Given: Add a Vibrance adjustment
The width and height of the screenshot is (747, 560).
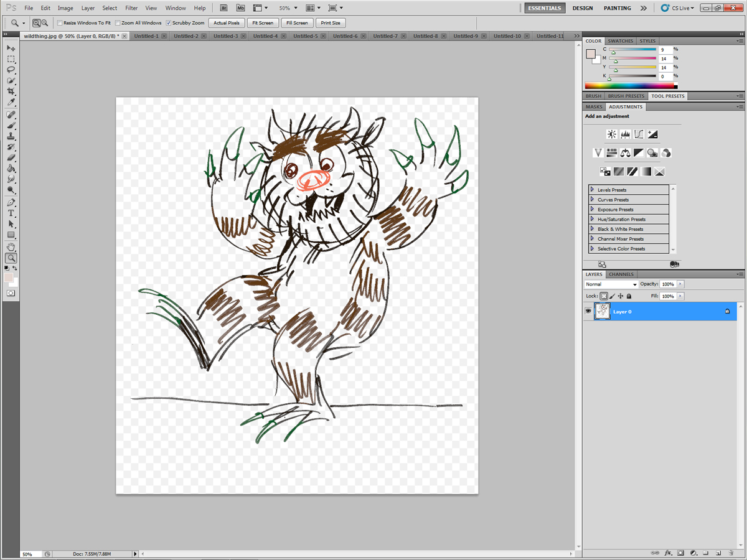Looking at the screenshot, I should [598, 152].
